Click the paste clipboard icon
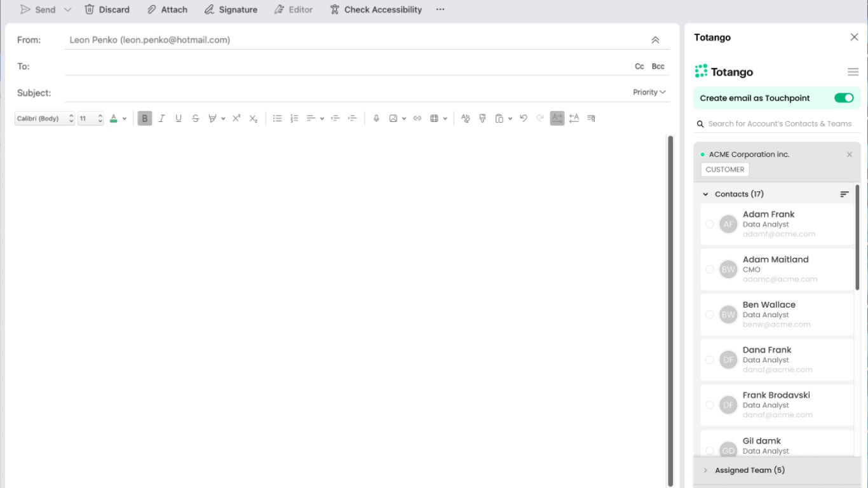Viewport: 868px width, 488px height. [x=499, y=118]
